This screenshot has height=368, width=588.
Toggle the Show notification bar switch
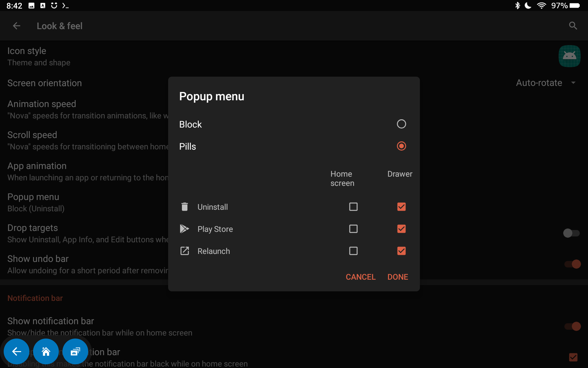tap(572, 326)
